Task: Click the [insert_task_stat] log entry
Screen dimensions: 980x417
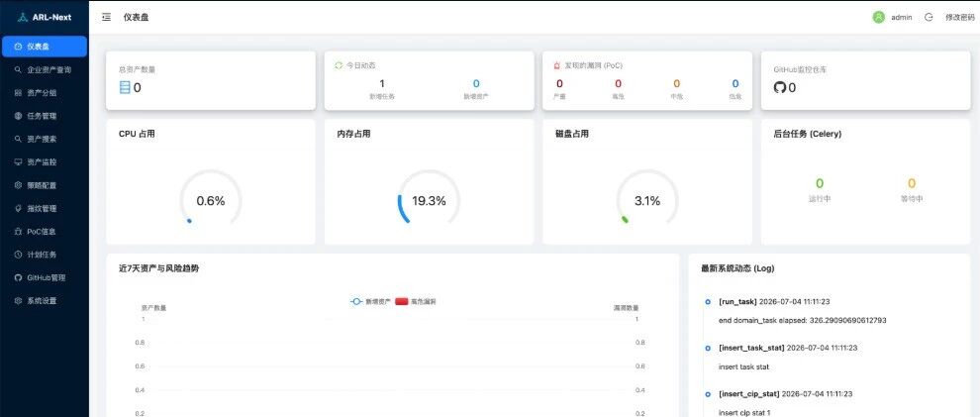Action: [788, 348]
